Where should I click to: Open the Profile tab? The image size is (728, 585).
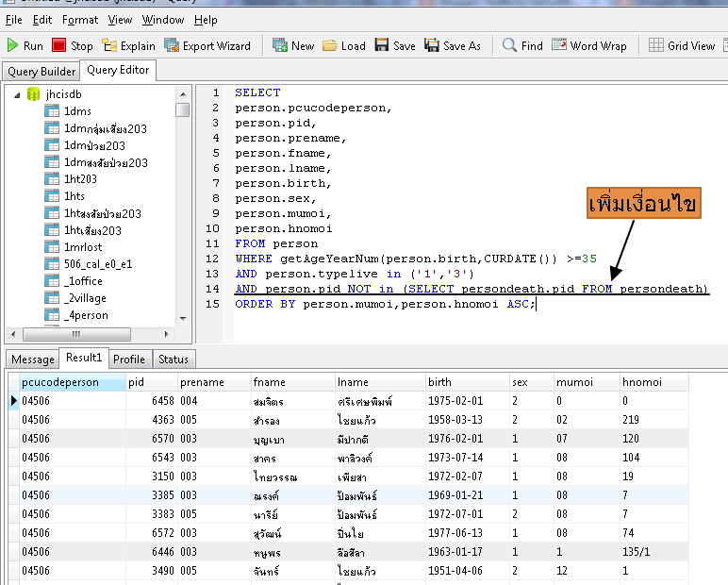129,359
